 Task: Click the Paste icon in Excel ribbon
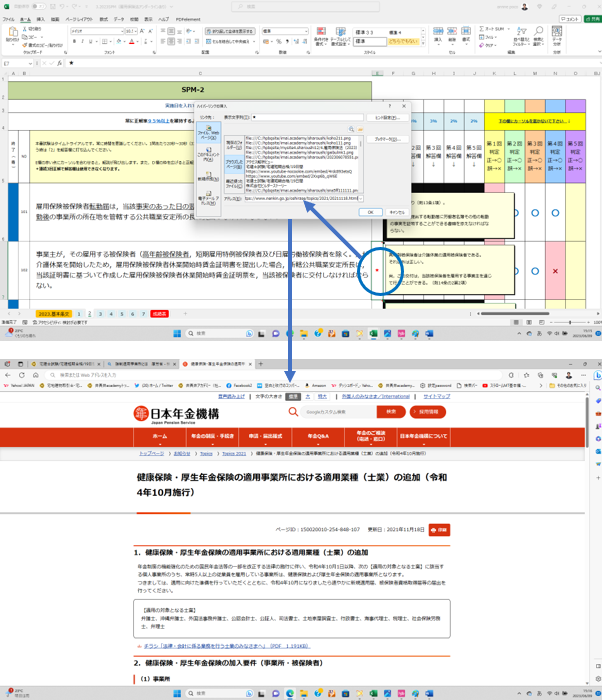click(x=13, y=33)
